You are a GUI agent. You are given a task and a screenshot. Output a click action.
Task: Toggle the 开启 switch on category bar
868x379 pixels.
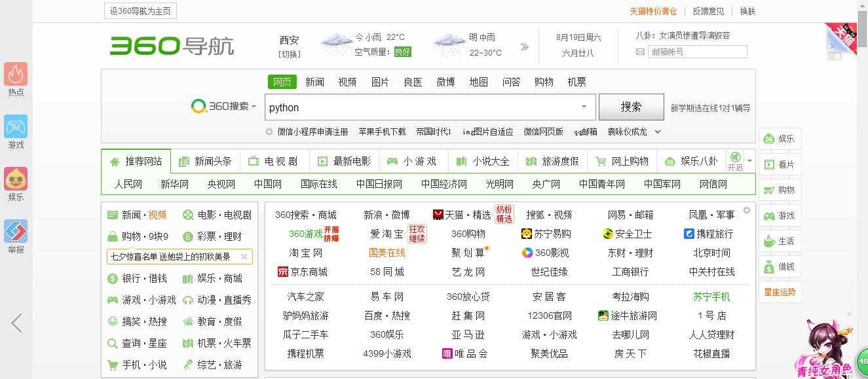click(x=735, y=161)
